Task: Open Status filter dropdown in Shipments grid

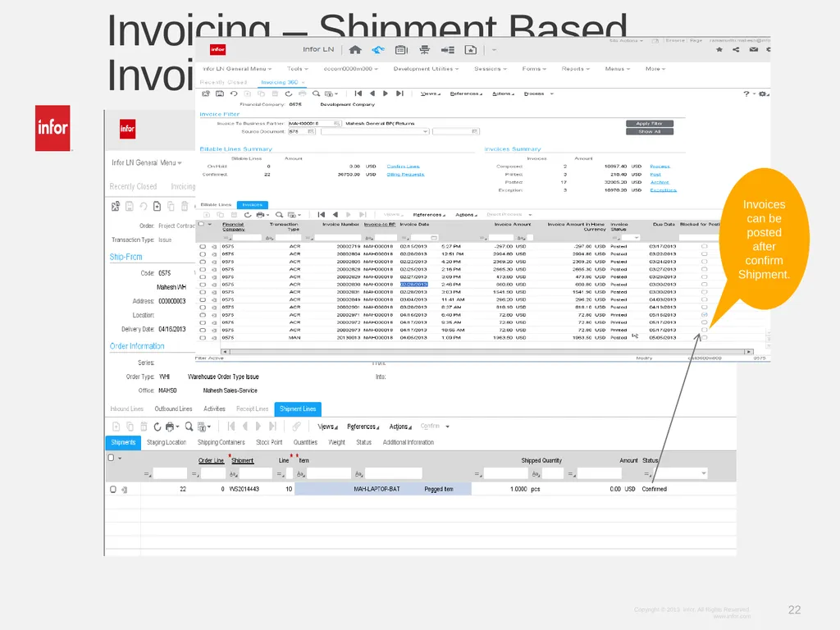Action: [x=703, y=473]
